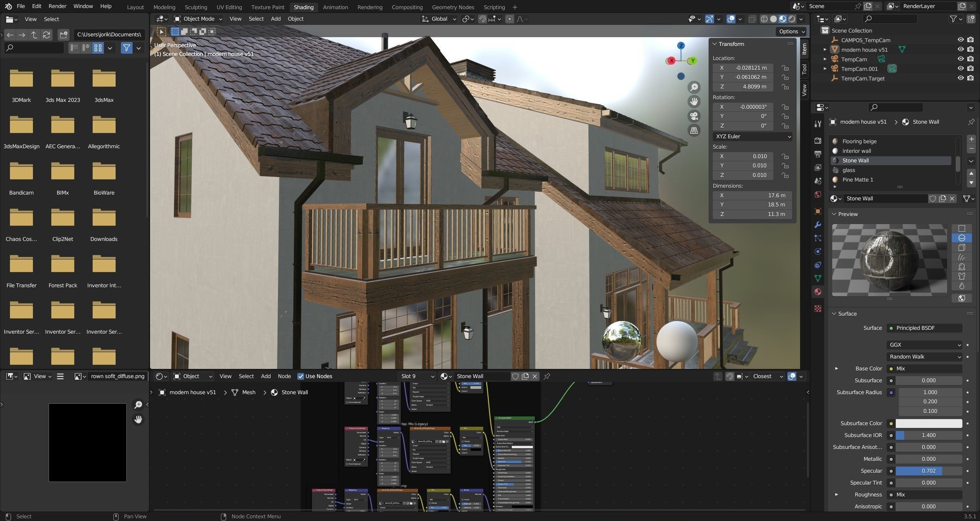Pin the Stone Wall node tree

(547, 376)
